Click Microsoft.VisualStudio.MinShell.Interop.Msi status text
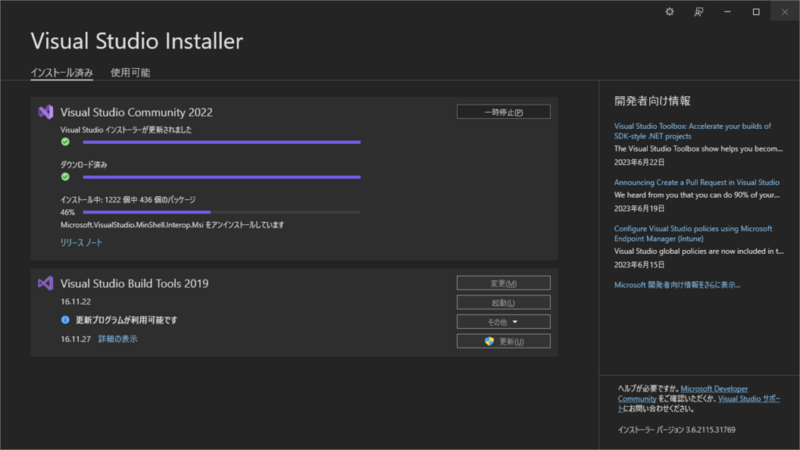This screenshot has height=450, width=800. [172, 224]
